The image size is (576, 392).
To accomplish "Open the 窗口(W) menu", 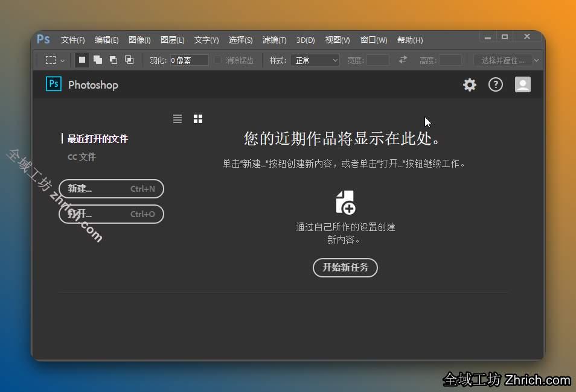I will coord(374,40).
